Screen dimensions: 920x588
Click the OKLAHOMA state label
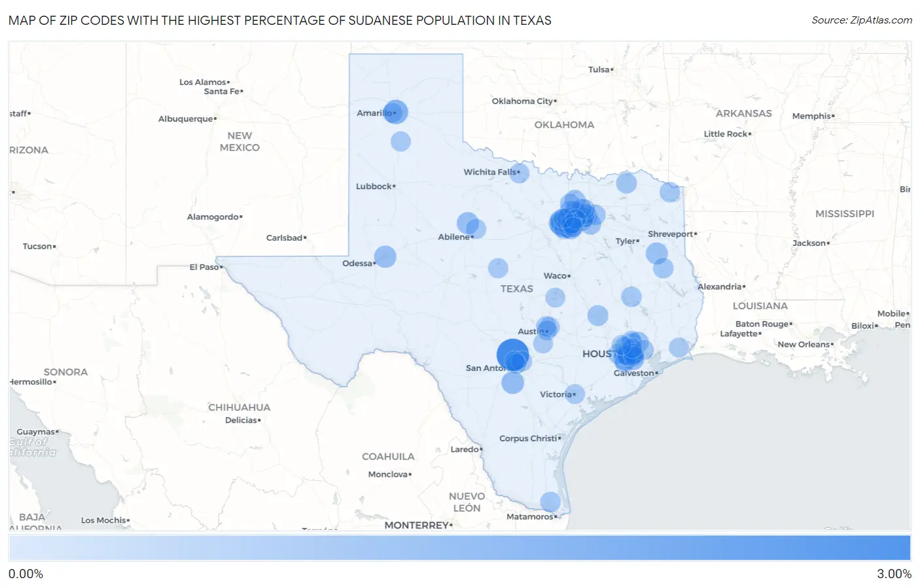[x=564, y=125]
